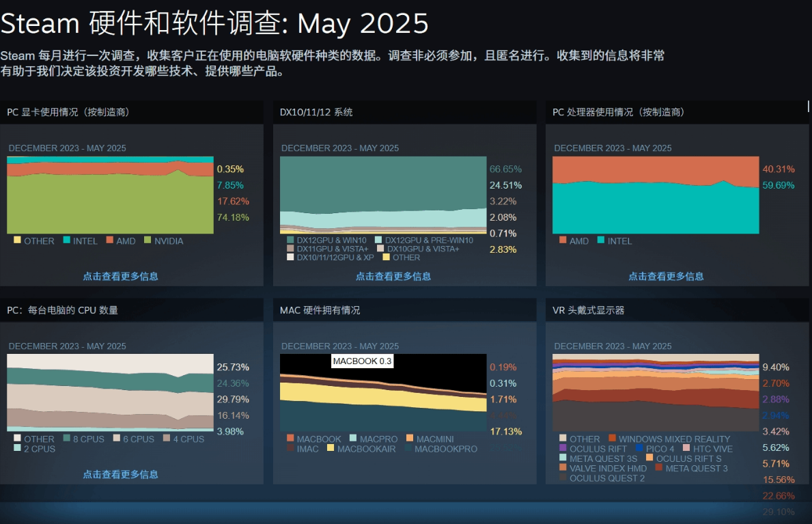Click the 25.73% value in the CPU count panel
Viewport: 812px width, 524px height.
(x=233, y=368)
